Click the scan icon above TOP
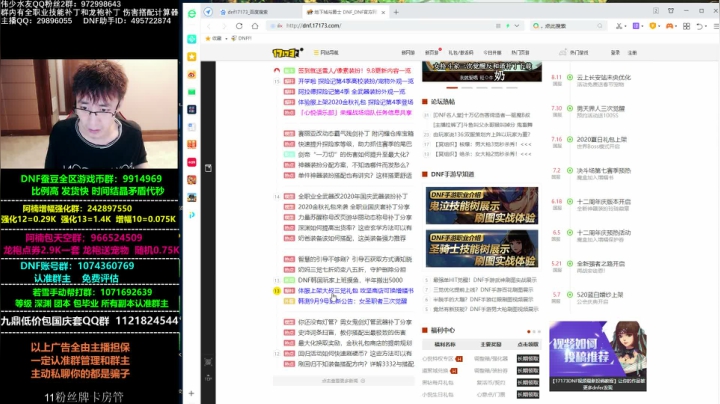This screenshot has width=720, height=404. (208, 362)
